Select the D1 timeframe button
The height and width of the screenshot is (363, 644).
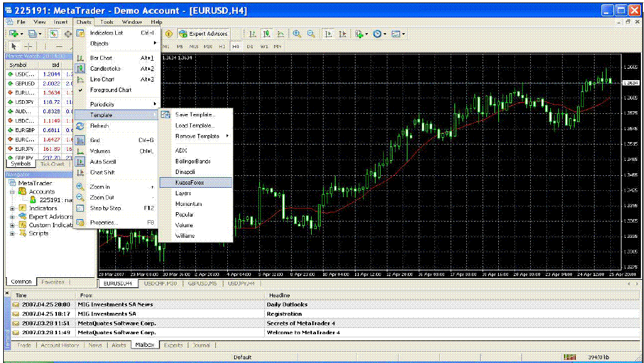[250, 46]
